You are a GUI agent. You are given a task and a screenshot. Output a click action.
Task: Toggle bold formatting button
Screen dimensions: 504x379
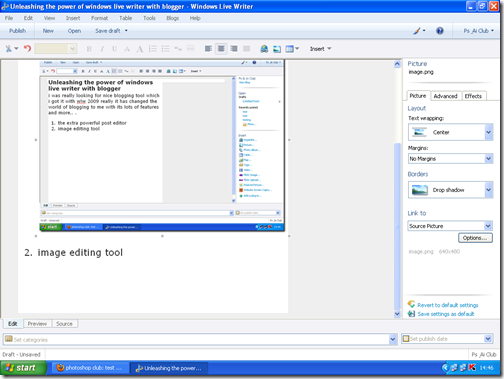click(x=89, y=49)
